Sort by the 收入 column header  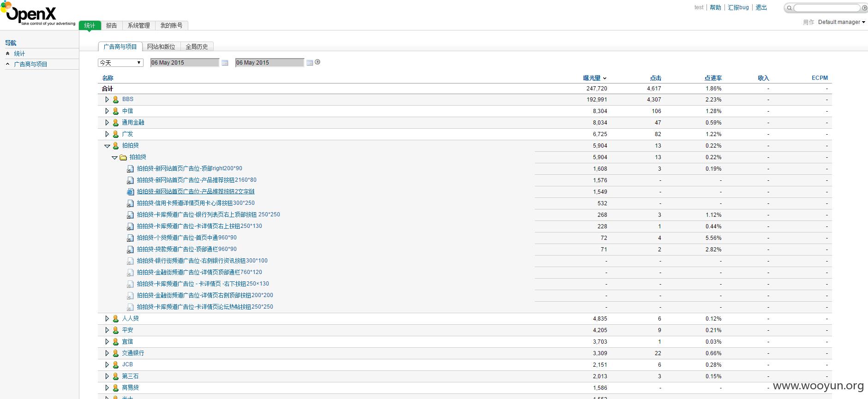coord(763,78)
